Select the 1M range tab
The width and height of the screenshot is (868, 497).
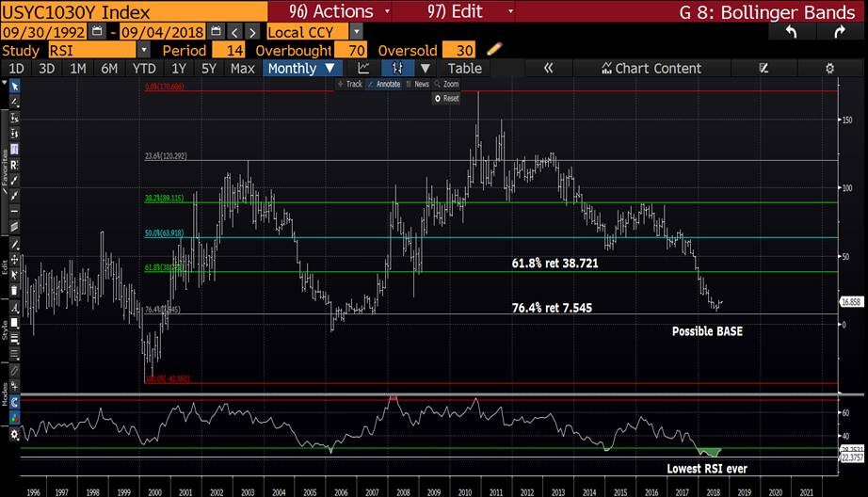(77, 68)
